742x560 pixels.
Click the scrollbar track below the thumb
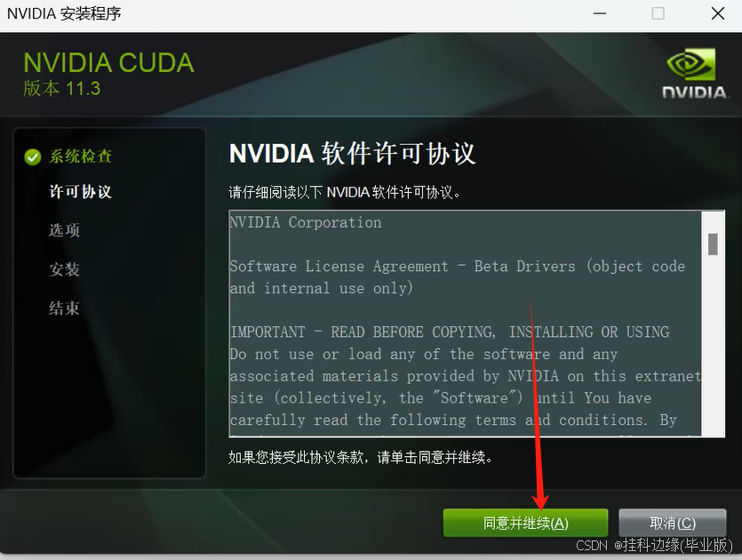pos(713,346)
